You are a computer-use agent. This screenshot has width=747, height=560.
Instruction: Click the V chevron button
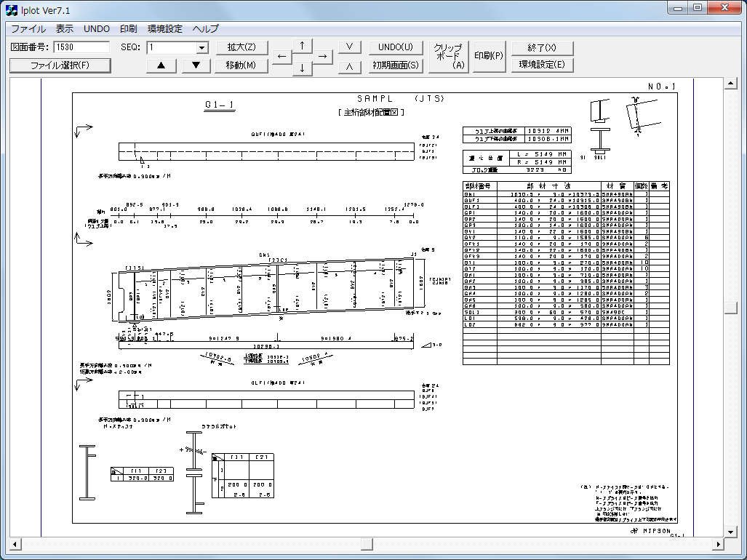pyautogui.click(x=350, y=47)
